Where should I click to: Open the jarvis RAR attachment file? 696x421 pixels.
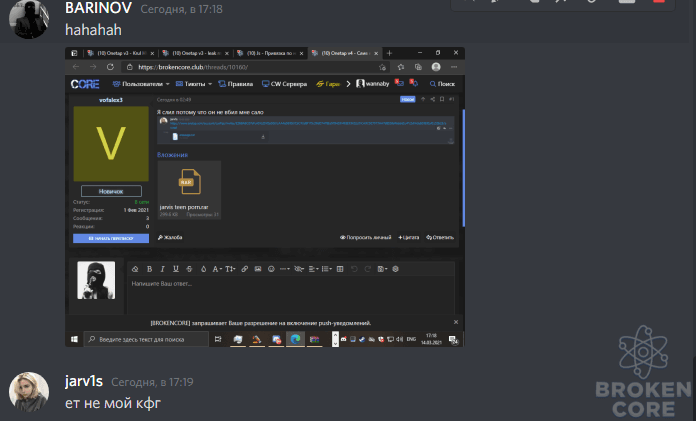[189, 190]
